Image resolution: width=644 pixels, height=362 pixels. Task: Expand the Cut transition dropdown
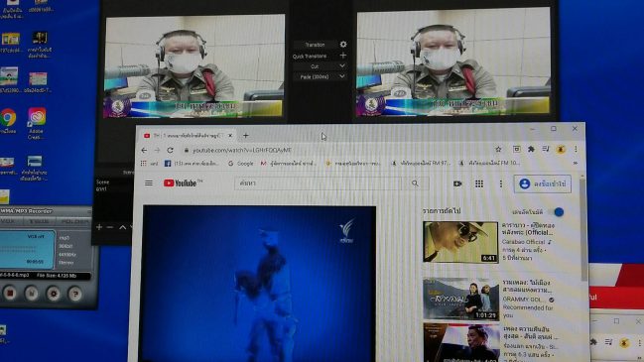click(320, 66)
